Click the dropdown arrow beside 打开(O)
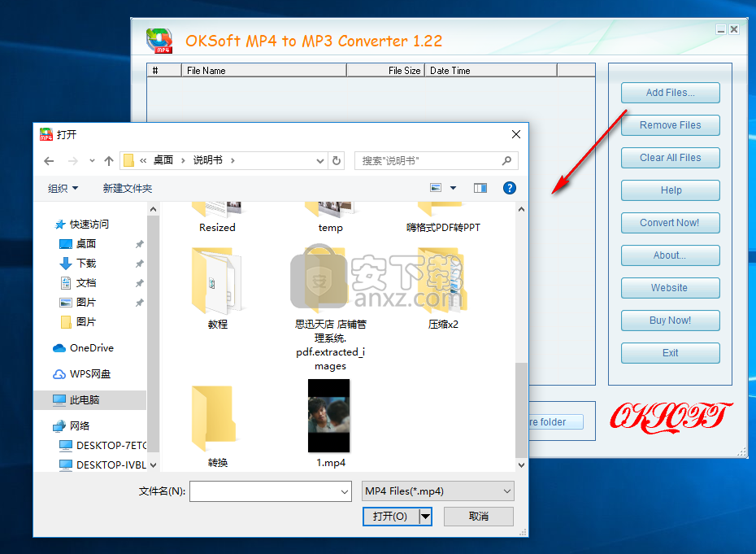 click(425, 517)
